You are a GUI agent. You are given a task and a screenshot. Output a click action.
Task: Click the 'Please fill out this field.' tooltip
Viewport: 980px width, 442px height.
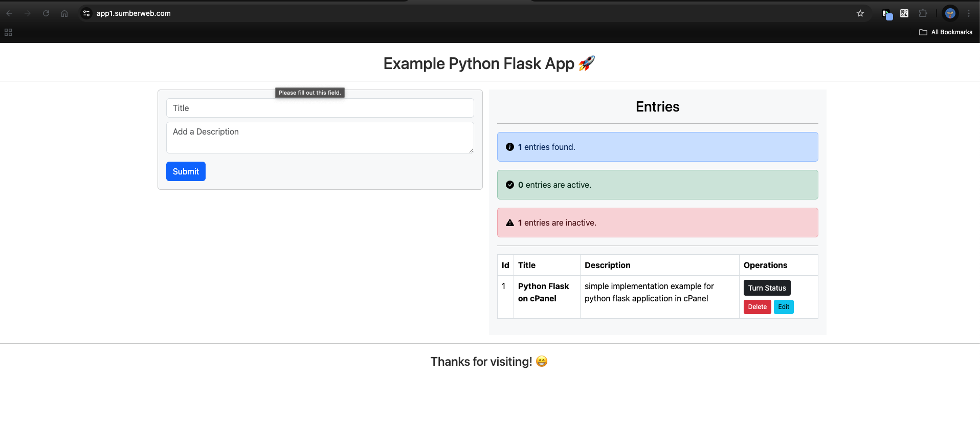310,93
